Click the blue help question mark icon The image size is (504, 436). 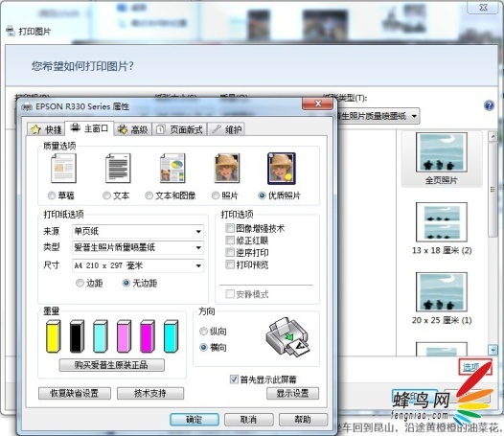(489, 105)
